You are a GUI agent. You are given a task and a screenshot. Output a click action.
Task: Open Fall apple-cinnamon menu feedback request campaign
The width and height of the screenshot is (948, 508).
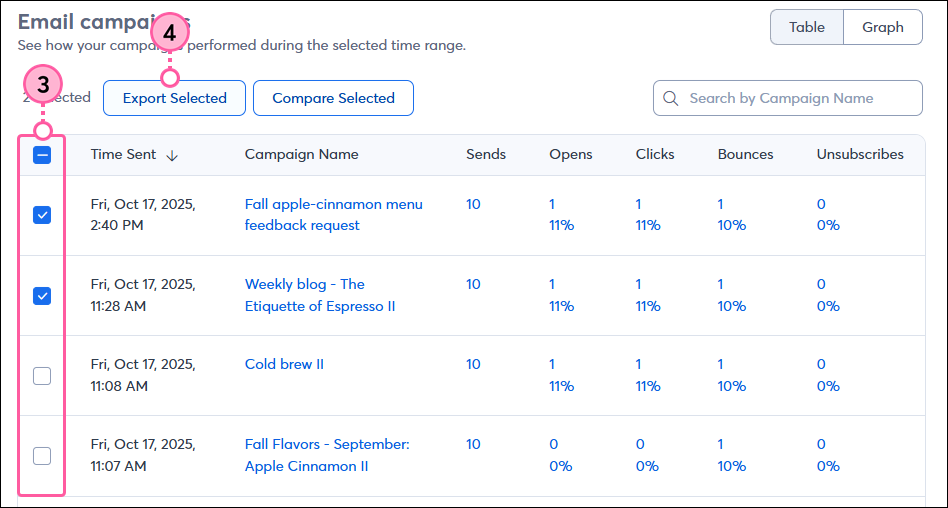click(334, 215)
